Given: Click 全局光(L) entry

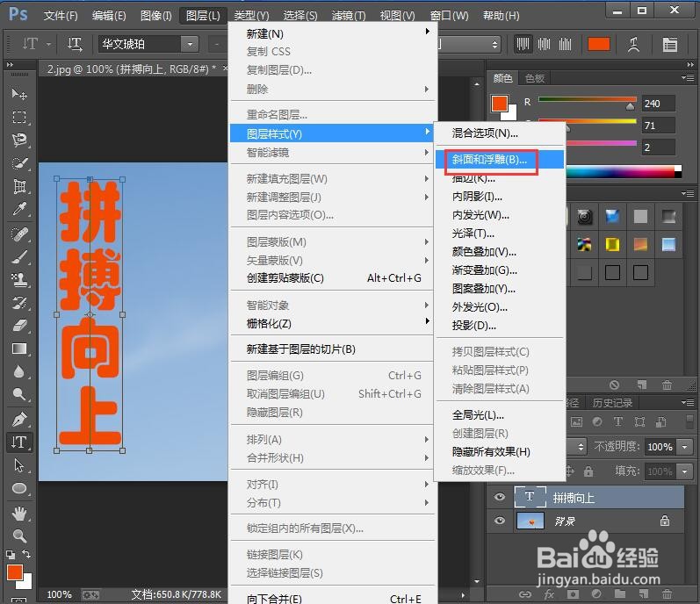Looking at the screenshot, I should click(499, 415).
